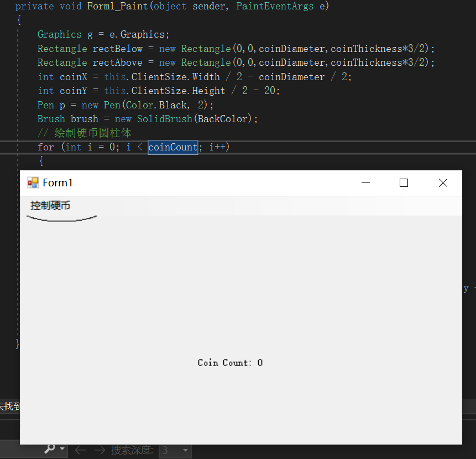Click the Coin Count: 0 label
476x459 pixels.
(230, 363)
